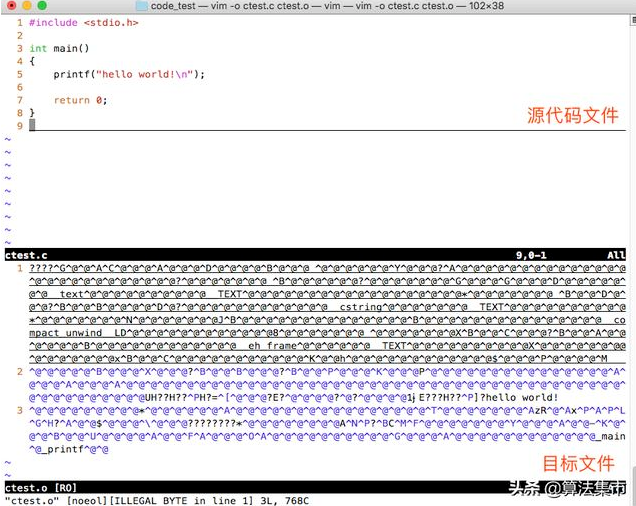Screen dimensions: 636x506
Task: Click 'eh_frame' text in object file
Action: pos(273,346)
